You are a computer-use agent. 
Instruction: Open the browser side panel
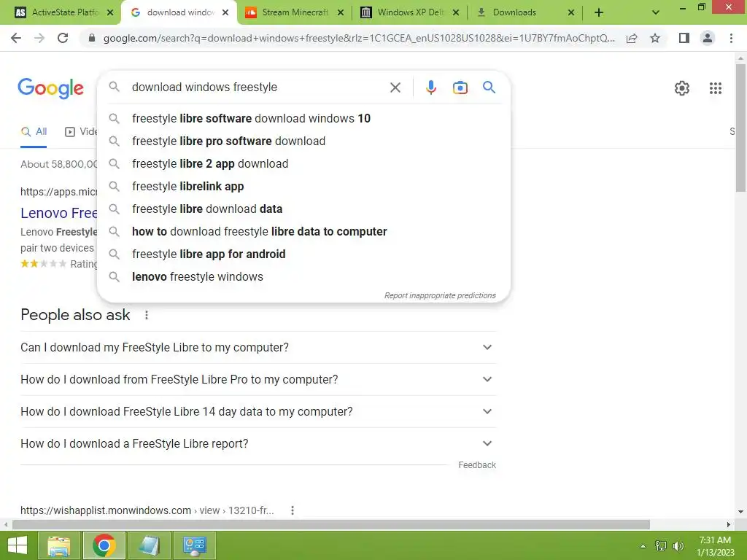(684, 38)
